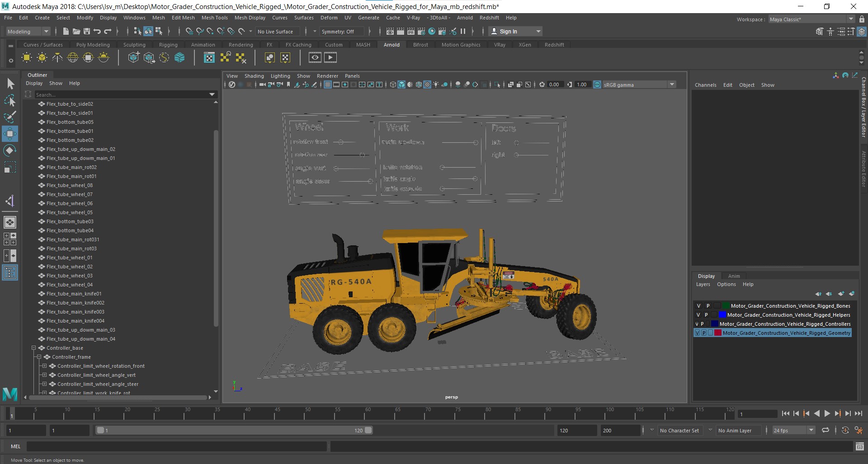Toggle playback P for Rigged_Bones layer
Viewport: 868px width, 464px height.
coord(708,306)
